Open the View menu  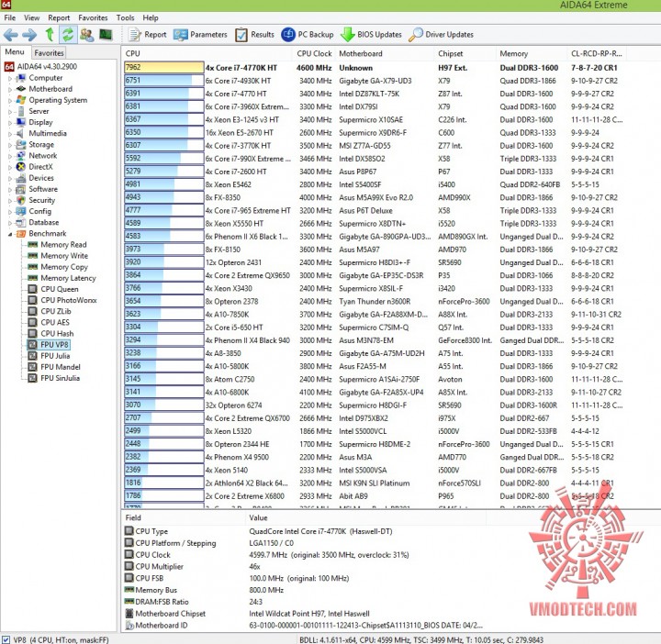(x=31, y=17)
